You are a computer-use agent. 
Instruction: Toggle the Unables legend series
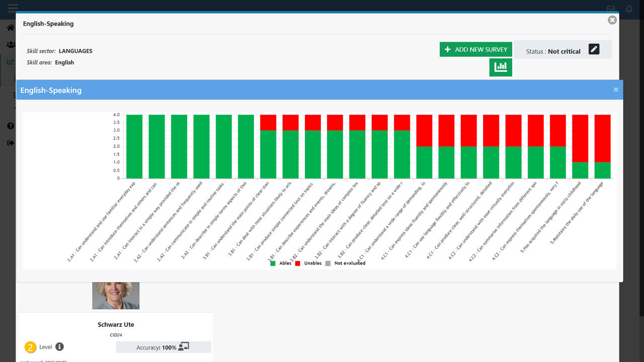click(x=308, y=263)
